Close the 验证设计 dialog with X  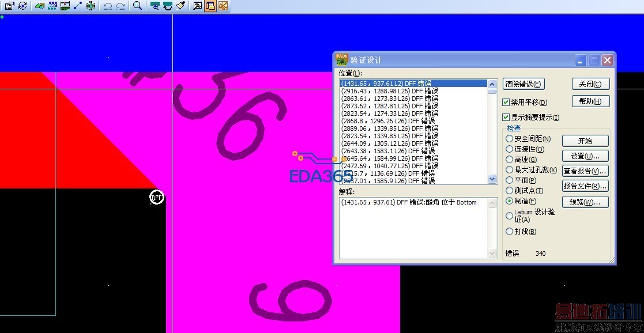click(x=608, y=60)
